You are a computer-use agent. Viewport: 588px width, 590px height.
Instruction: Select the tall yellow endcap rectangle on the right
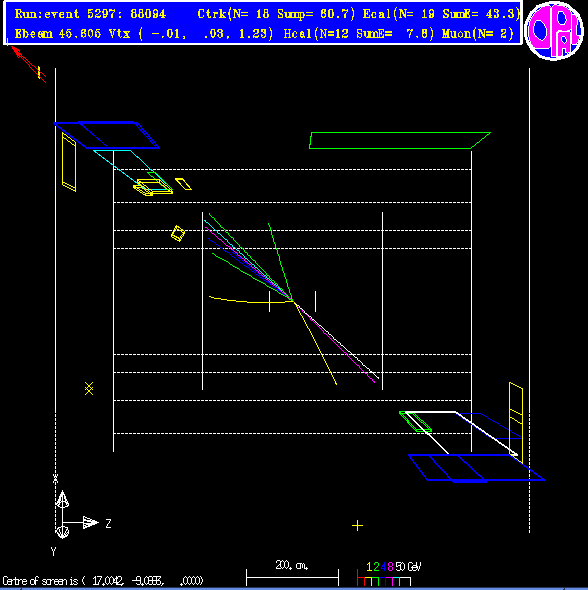(516, 419)
